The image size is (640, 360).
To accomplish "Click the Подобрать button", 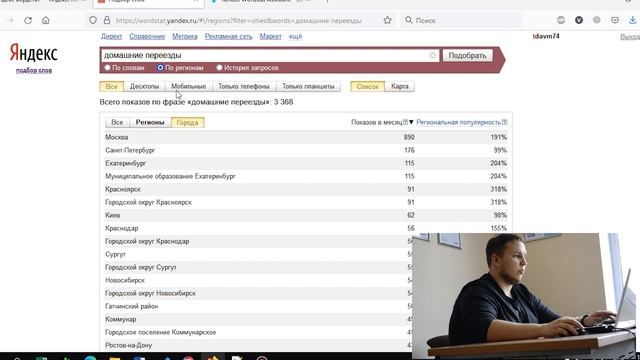I will pyautogui.click(x=467, y=55).
